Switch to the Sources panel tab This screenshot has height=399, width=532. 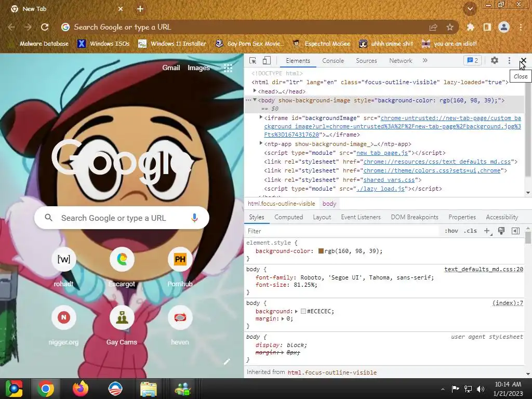[366, 61]
